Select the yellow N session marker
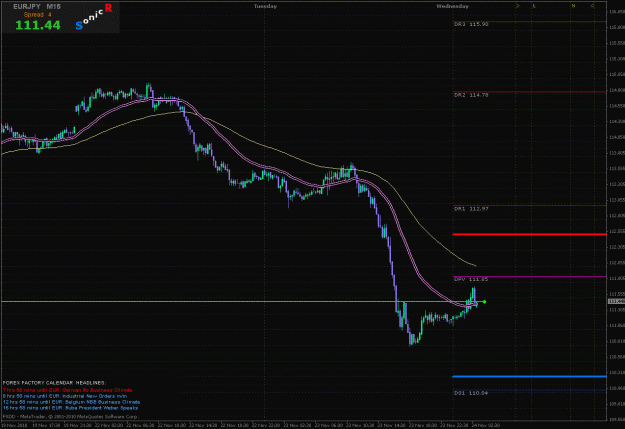The height and width of the screenshot is (429, 625). point(573,6)
